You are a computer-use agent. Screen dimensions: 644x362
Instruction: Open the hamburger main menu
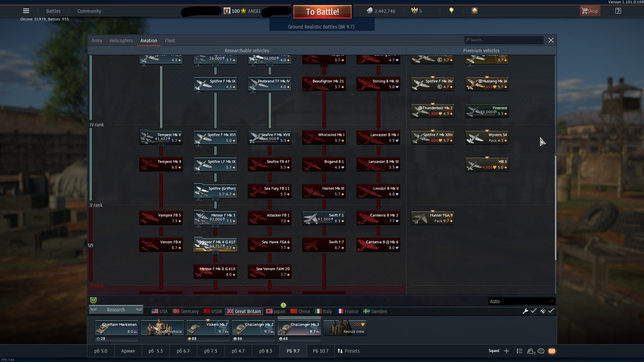point(26,11)
